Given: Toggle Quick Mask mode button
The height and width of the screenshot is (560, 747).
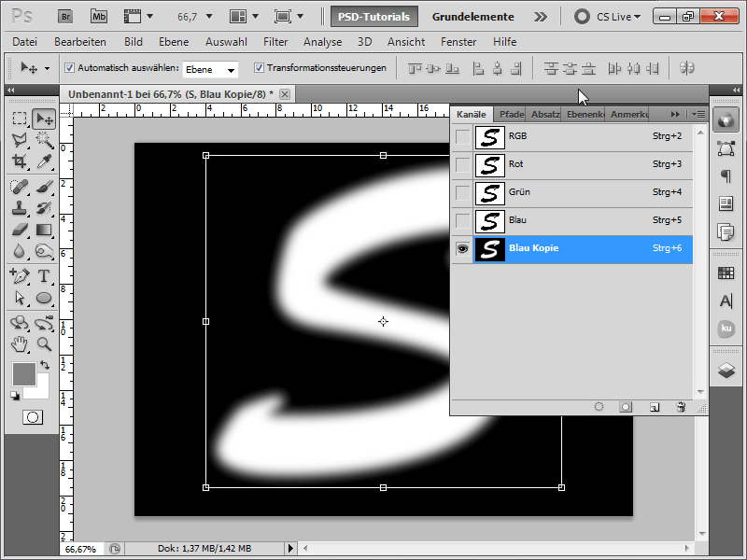Looking at the screenshot, I should tap(33, 417).
